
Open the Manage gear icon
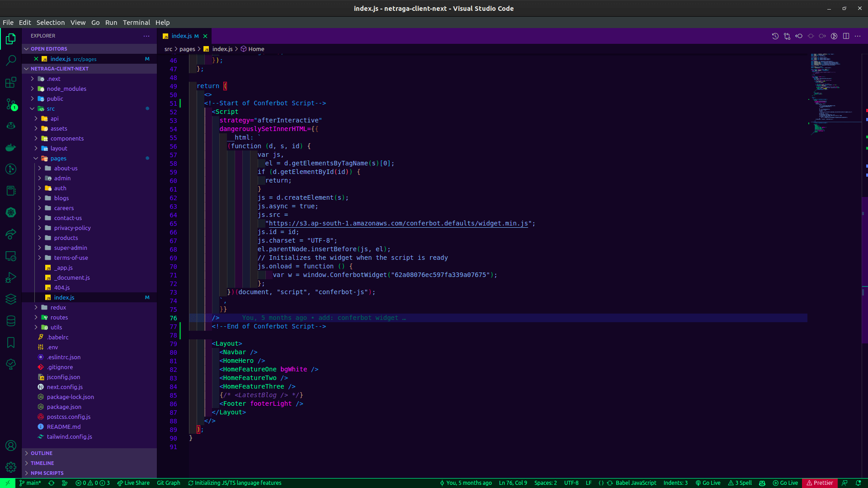[x=11, y=467]
